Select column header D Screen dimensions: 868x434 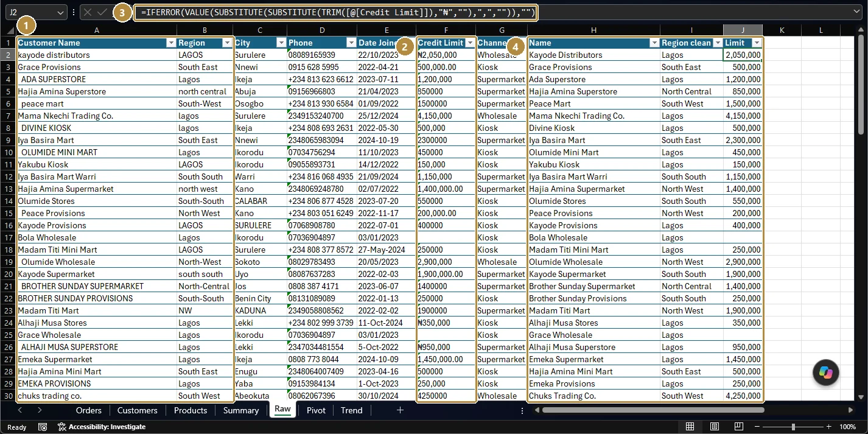(321, 30)
